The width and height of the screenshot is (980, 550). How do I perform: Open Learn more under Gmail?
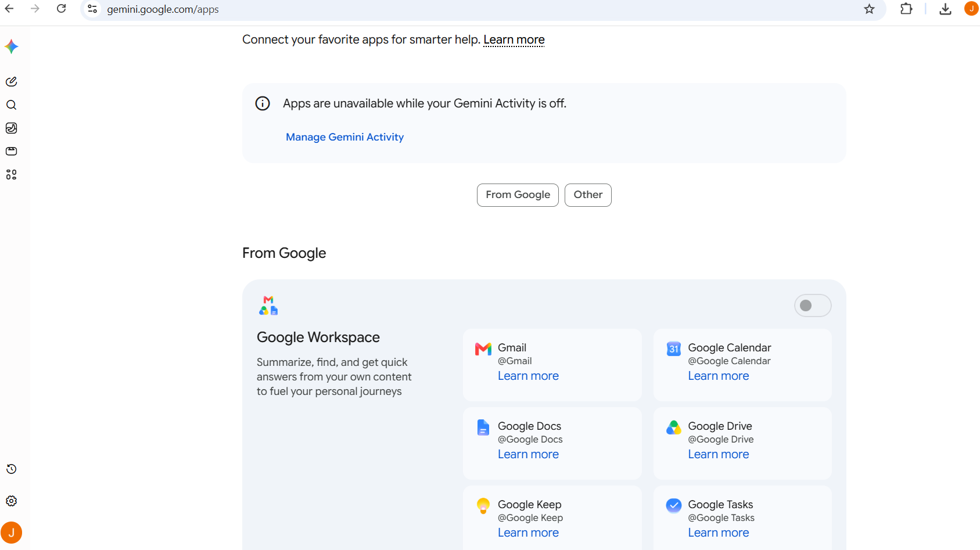(528, 376)
